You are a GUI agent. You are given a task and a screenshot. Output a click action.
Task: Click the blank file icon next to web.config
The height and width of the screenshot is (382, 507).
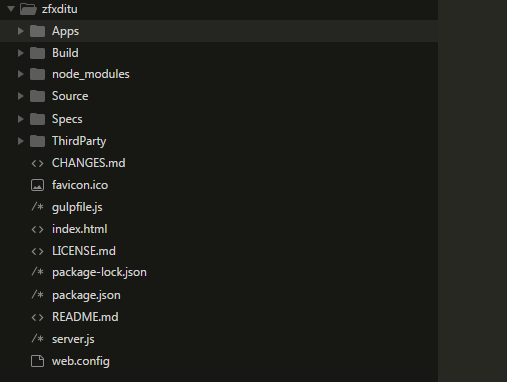pos(37,361)
